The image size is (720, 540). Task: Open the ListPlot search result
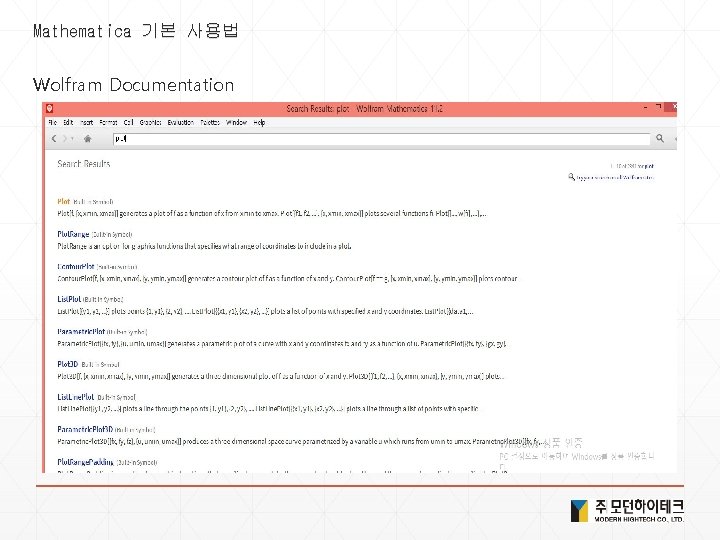point(69,299)
